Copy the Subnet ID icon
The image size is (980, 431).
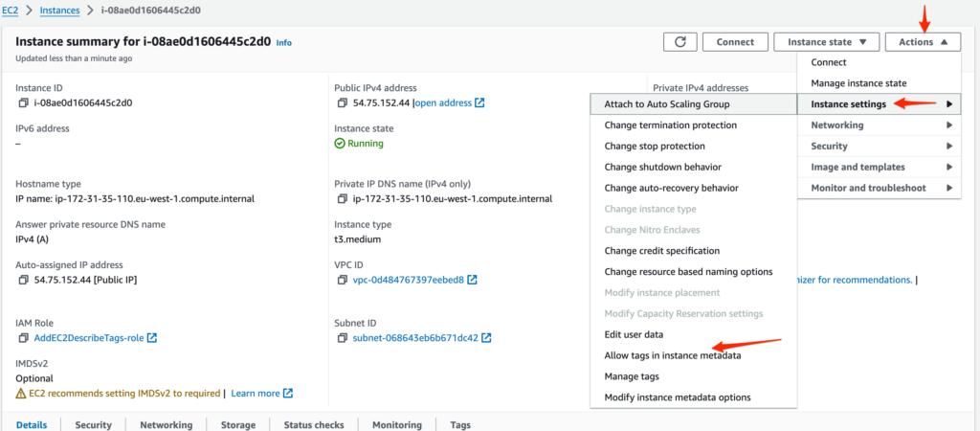[342, 338]
